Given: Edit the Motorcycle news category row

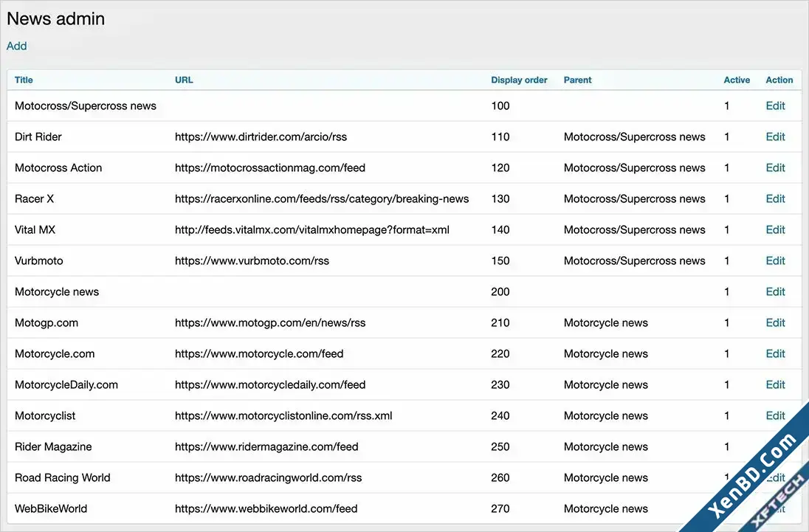Looking at the screenshot, I should (776, 291).
